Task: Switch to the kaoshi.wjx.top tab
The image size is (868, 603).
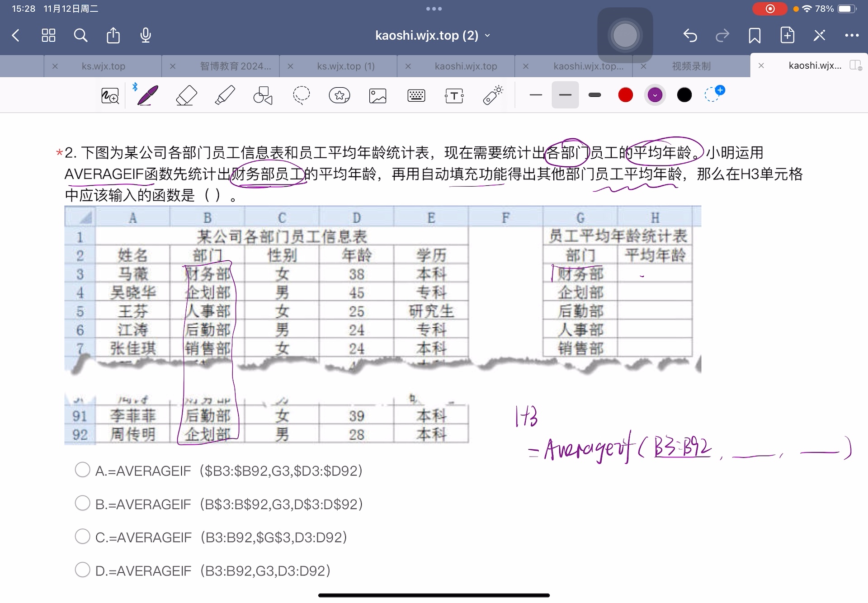Action: tap(466, 66)
